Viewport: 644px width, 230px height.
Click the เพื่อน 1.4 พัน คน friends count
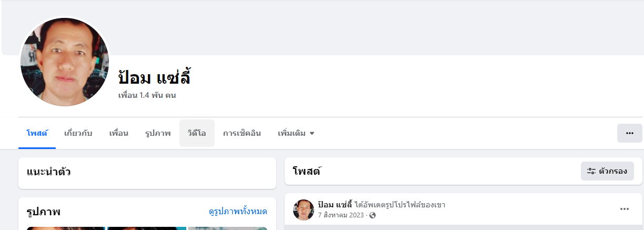(147, 95)
